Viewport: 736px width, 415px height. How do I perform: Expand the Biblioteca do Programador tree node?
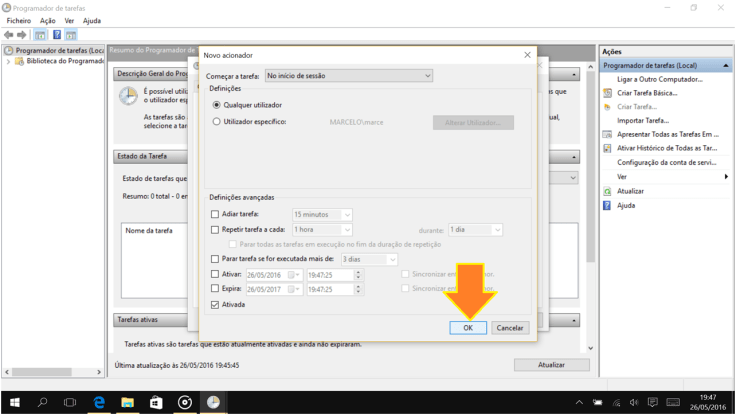(x=10, y=61)
